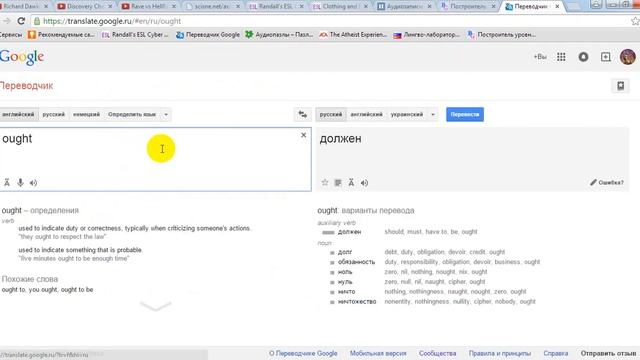Bookmark this page with star
The image size is (640, 360).
[x=635, y=21]
